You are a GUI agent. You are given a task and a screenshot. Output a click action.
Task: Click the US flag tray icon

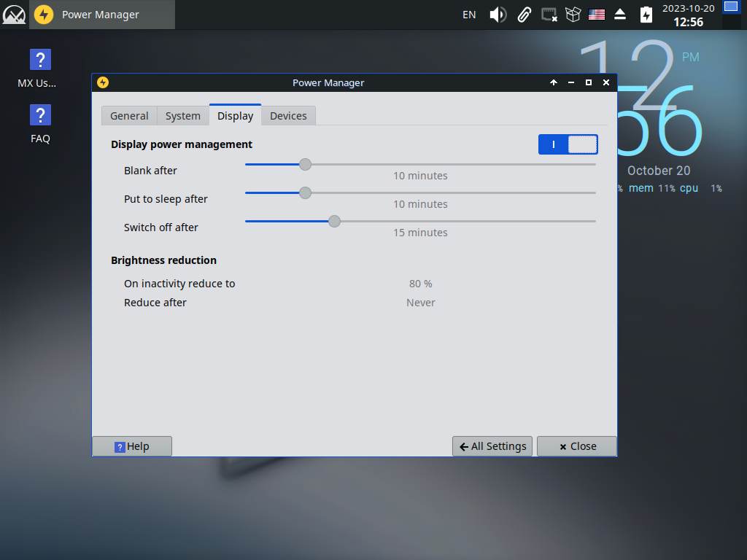click(597, 15)
